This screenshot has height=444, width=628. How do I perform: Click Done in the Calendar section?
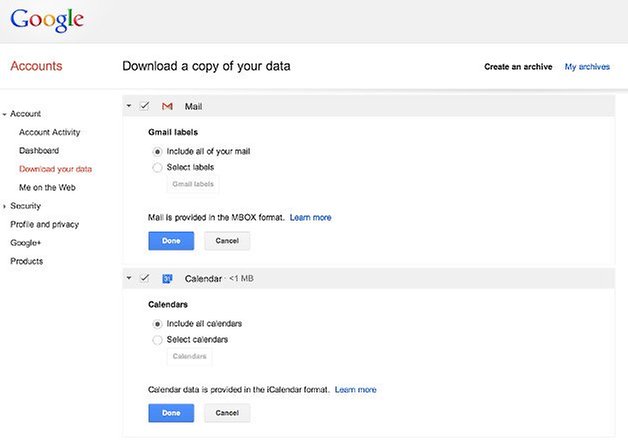pyautogui.click(x=171, y=413)
